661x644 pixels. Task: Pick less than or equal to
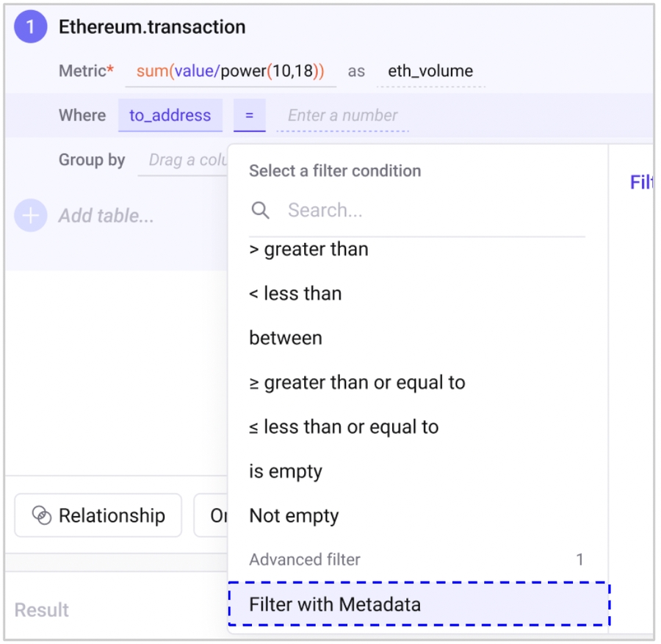[344, 427]
